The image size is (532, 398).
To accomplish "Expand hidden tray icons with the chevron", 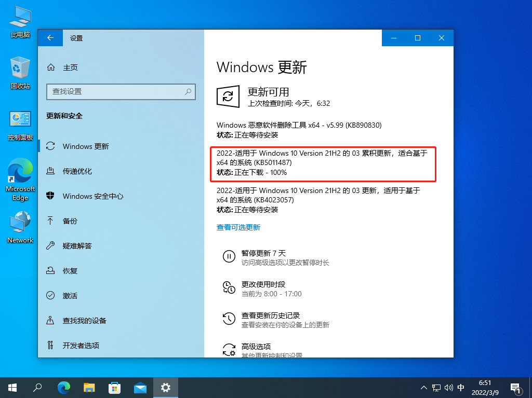I will pos(423,387).
